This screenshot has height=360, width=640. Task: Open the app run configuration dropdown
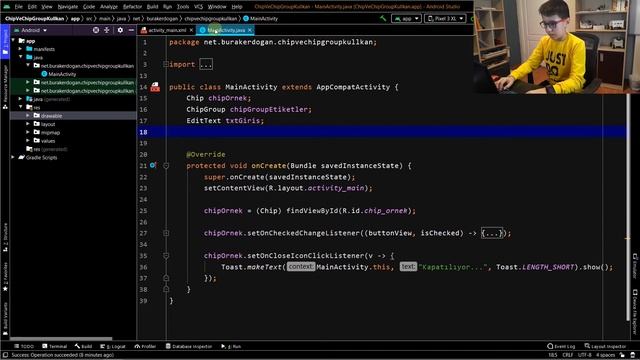point(407,18)
